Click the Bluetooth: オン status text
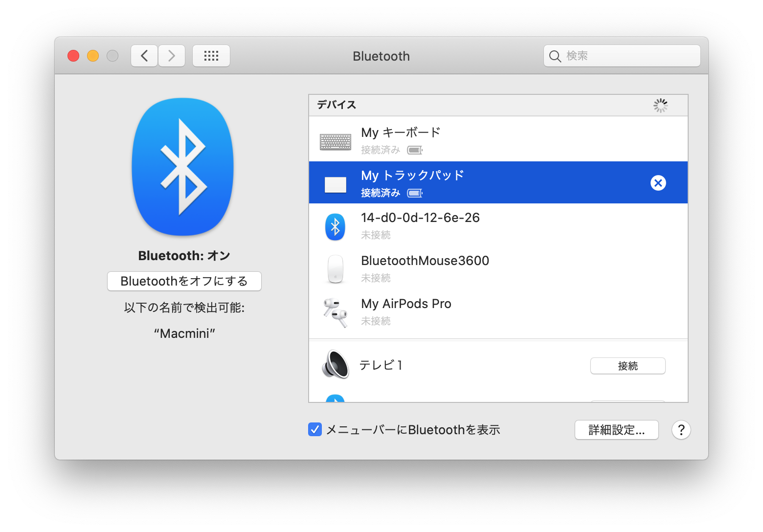 [184, 256]
